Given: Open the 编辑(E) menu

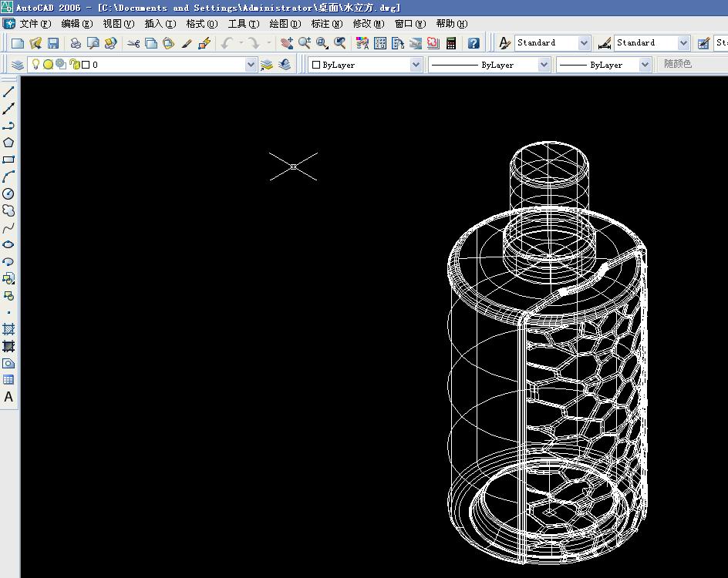Looking at the screenshot, I should (x=77, y=24).
